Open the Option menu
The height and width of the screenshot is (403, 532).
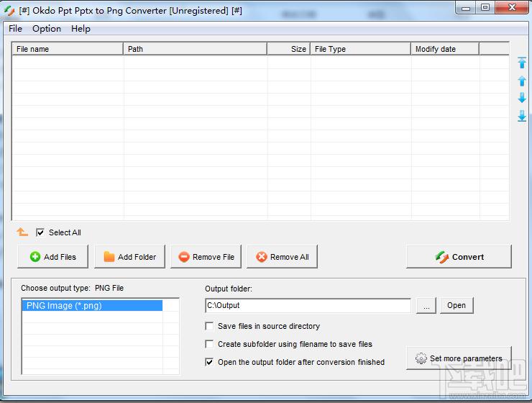[47, 29]
